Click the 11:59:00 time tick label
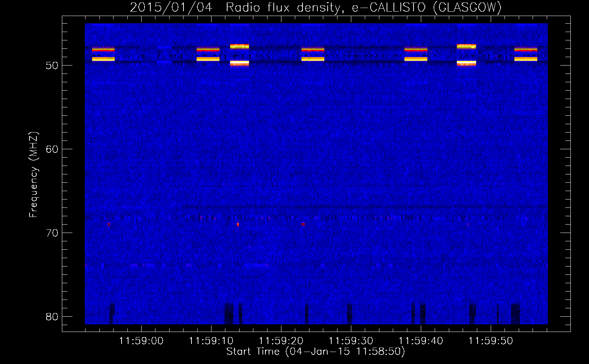The image size is (589, 364). [x=142, y=341]
